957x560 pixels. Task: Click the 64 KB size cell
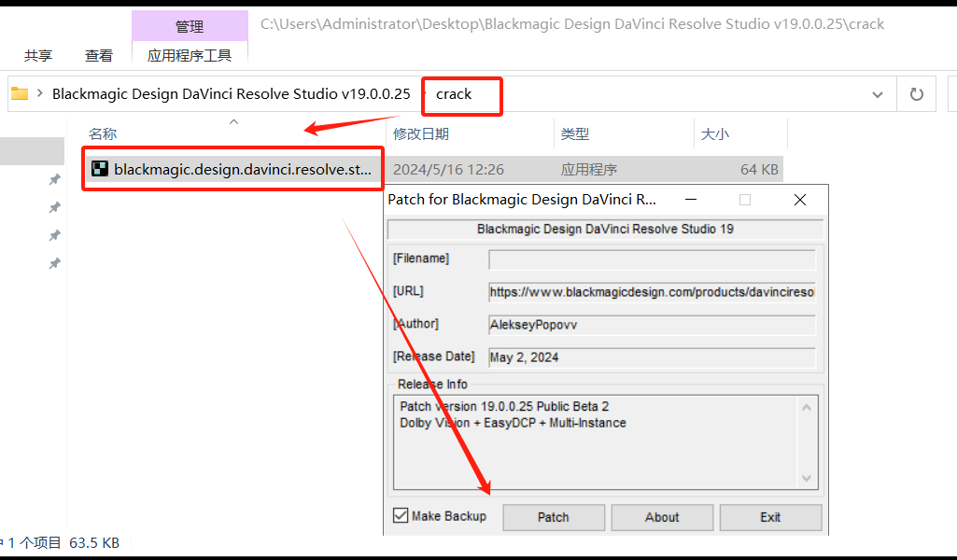759,170
